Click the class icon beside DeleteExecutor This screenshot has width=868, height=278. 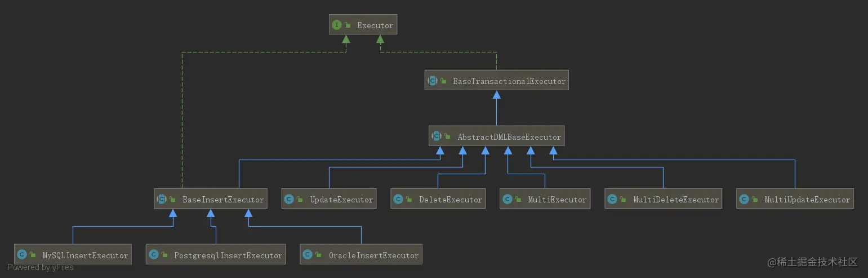pos(399,199)
